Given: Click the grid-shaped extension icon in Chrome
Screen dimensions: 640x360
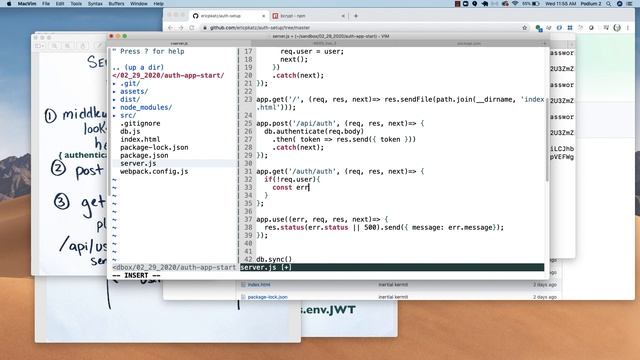Looking at the screenshot, I should 570,28.
